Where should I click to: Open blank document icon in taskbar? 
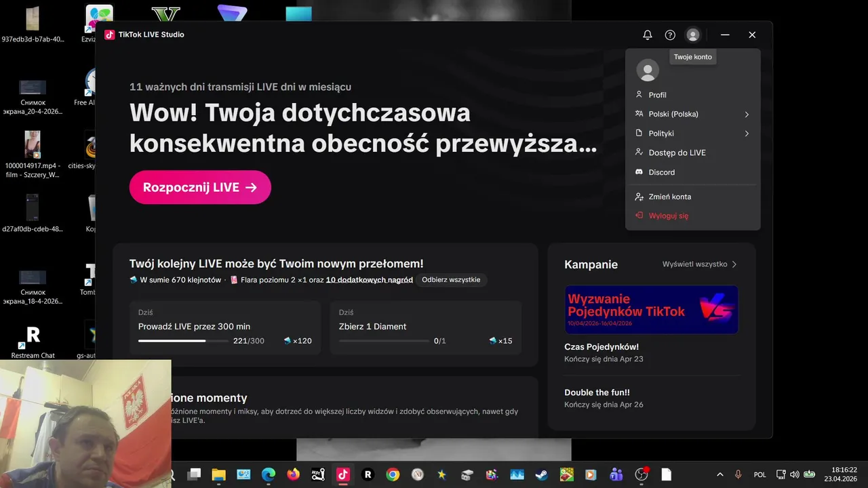667,474
